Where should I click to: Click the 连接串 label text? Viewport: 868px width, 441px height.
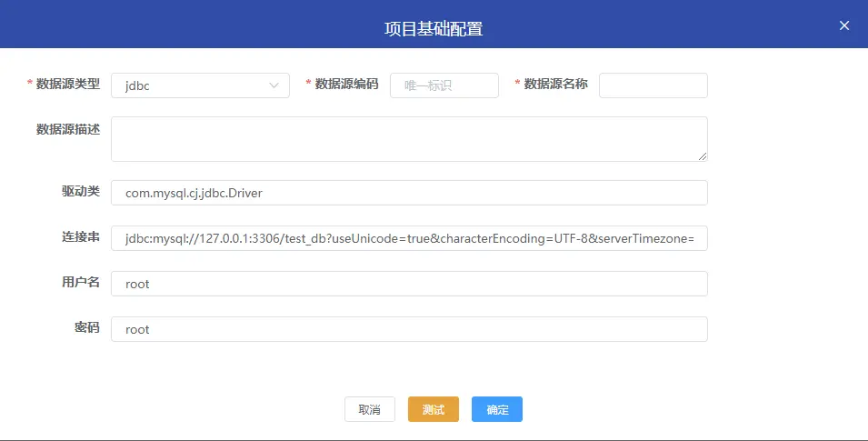click(75, 237)
